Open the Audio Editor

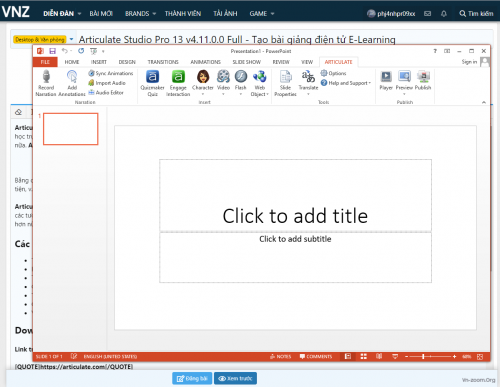point(106,92)
